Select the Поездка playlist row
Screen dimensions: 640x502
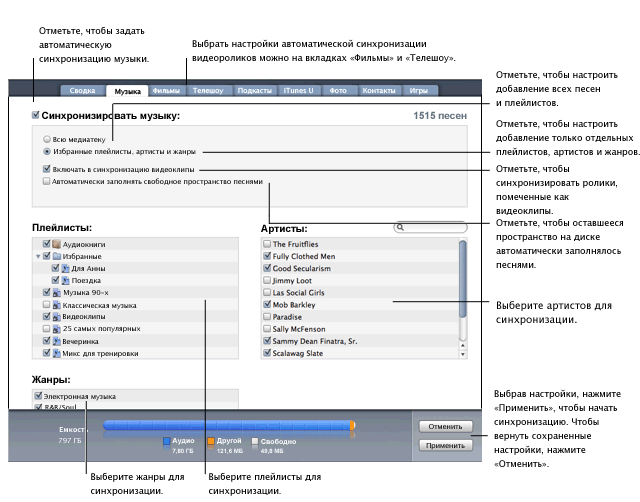[x=135, y=280]
